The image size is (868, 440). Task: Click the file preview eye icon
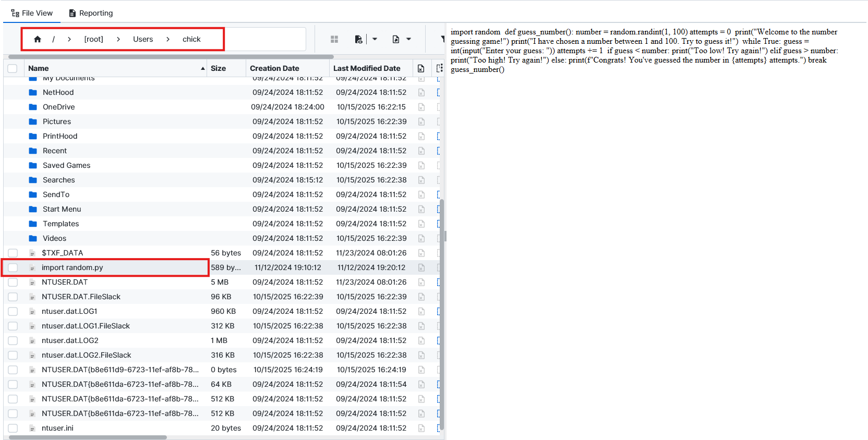click(x=358, y=39)
